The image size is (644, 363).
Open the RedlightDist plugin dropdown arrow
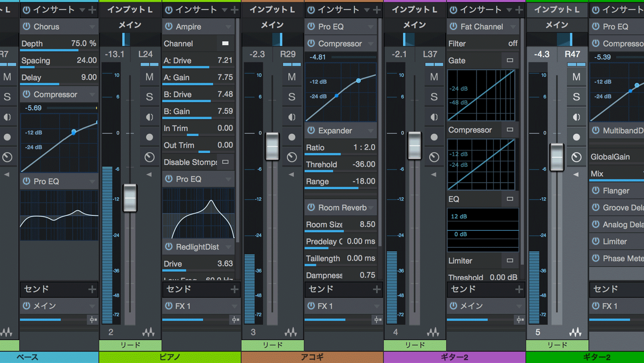(x=228, y=247)
